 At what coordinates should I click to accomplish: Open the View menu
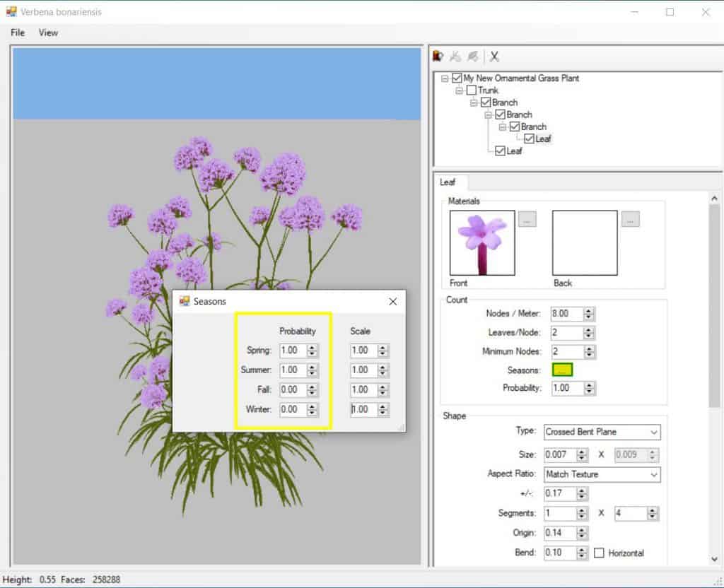[48, 33]
